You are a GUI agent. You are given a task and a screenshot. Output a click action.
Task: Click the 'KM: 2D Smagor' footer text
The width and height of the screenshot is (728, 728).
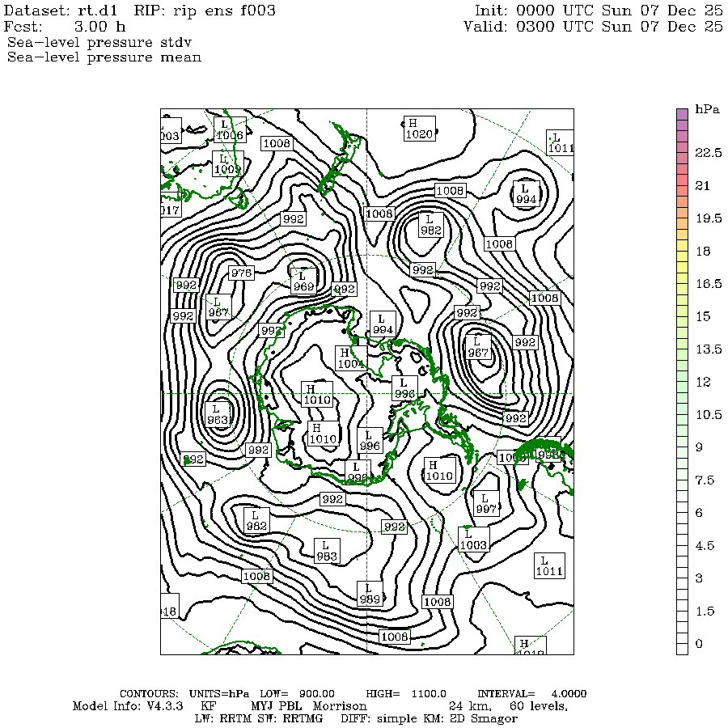[x=468, y=719]
